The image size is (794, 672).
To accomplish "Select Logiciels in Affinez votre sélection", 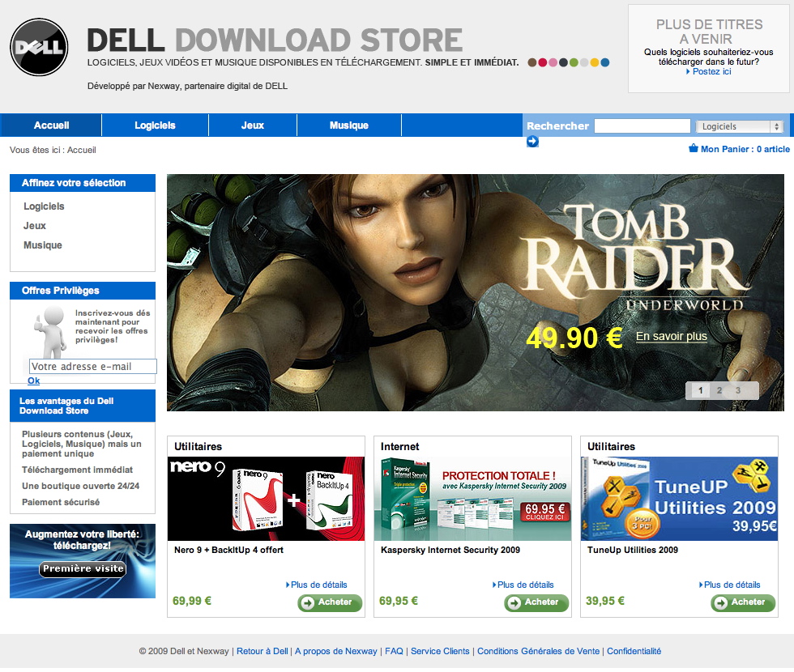I will tap(44, 206).
